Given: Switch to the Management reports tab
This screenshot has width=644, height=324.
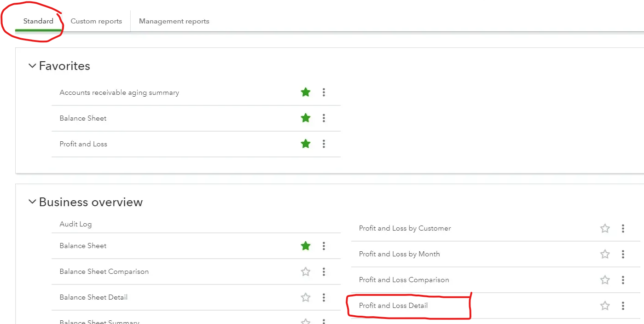Looking at the screenshot, I should pyautogui.click(x=174, y=21).
